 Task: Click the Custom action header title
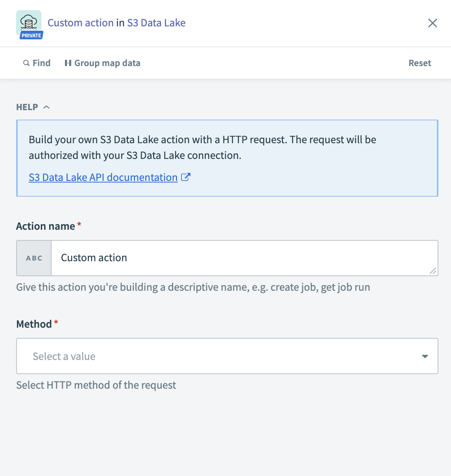pos(80,23)
